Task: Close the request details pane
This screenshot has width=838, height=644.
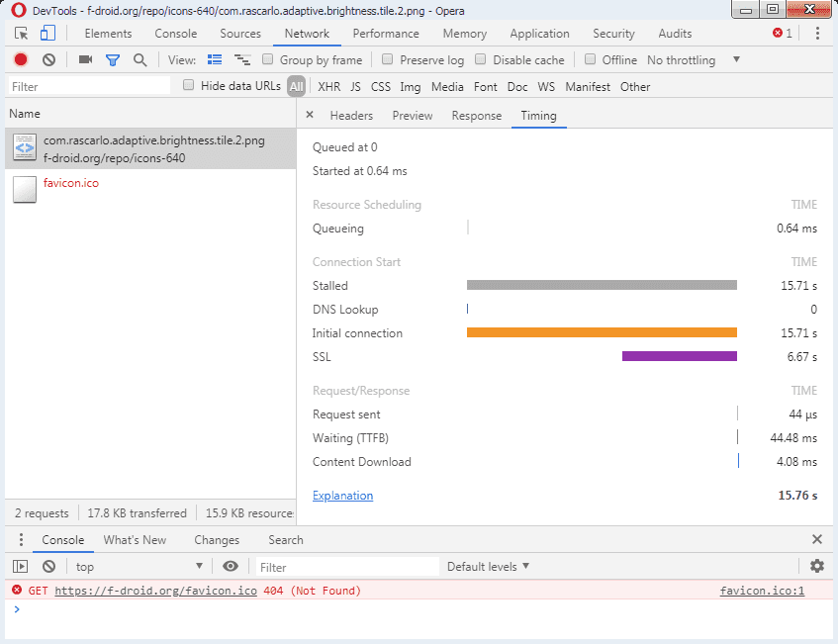Action: (x=310, y=115)
